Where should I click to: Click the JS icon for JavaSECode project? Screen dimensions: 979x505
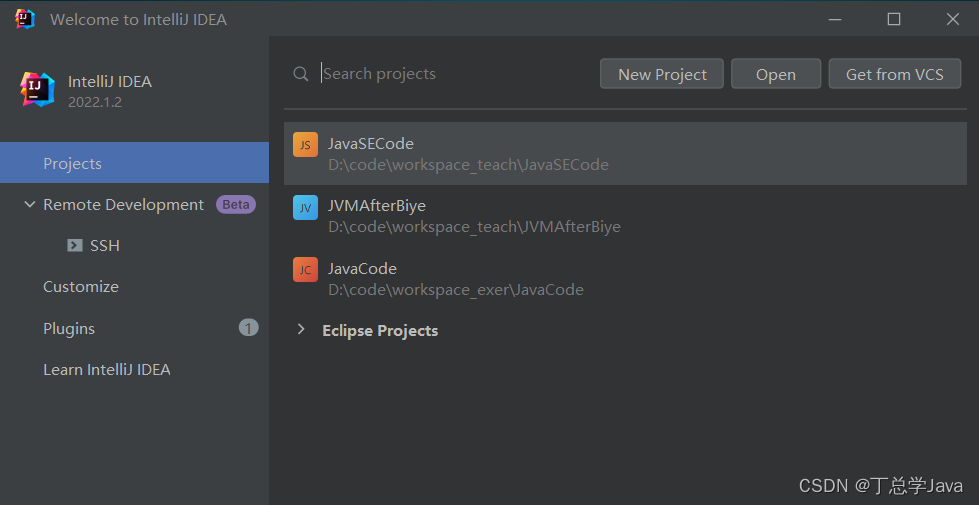(305, 145)
